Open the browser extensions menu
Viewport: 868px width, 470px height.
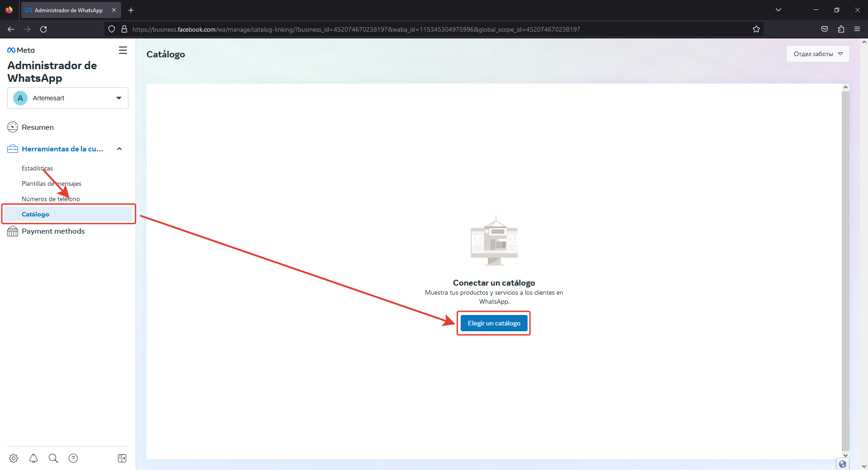pos(841,29)
